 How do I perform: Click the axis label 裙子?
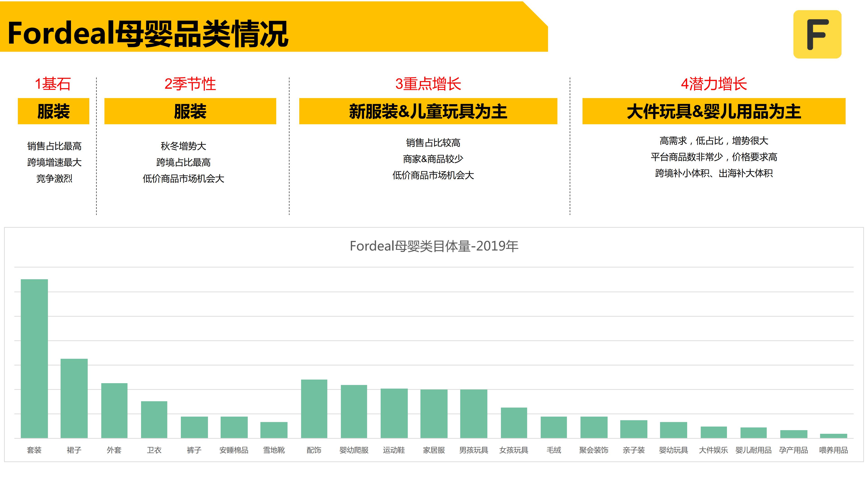[x=74, y=450]
